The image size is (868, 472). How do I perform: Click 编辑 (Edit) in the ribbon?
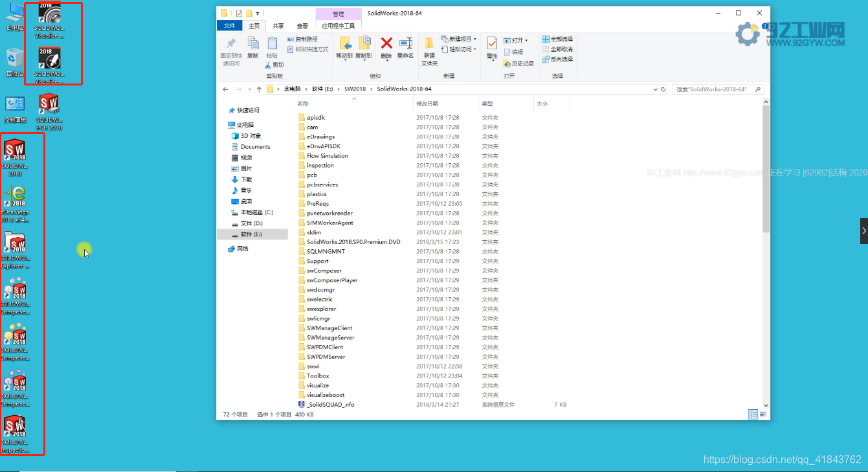point(513,52)
